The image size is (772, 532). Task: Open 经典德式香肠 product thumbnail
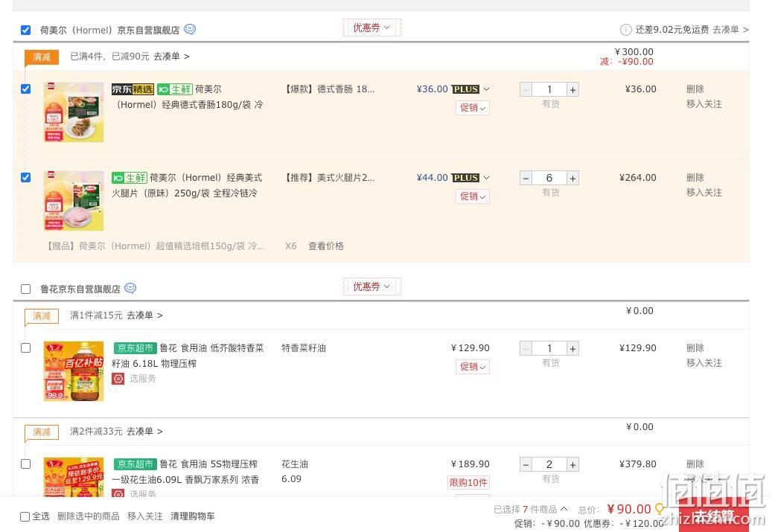74,112
